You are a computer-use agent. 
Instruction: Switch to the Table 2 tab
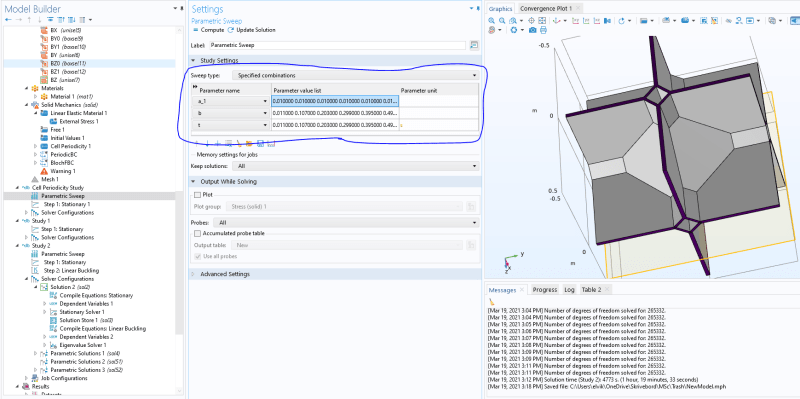[x=591, y=290]
